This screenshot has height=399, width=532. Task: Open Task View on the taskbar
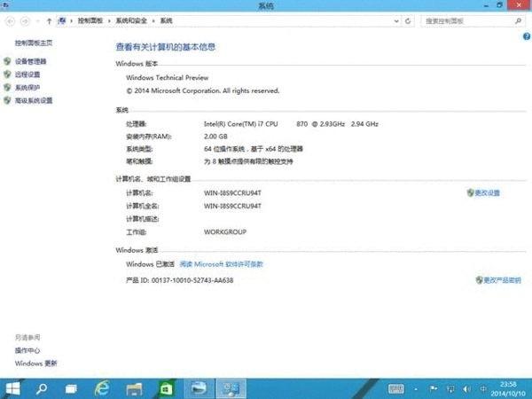(71, 389)
